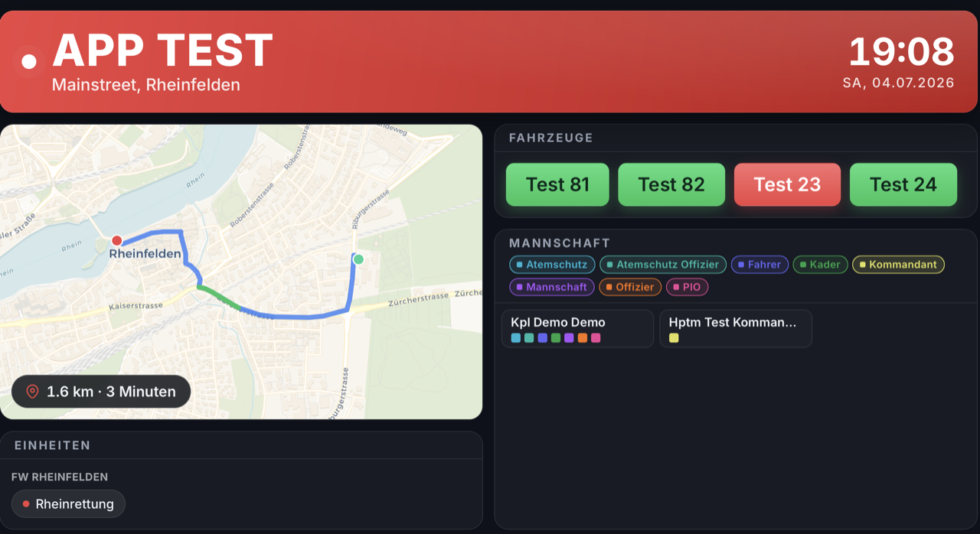
Task: Click the green segment of the map route
Action: 220,297
